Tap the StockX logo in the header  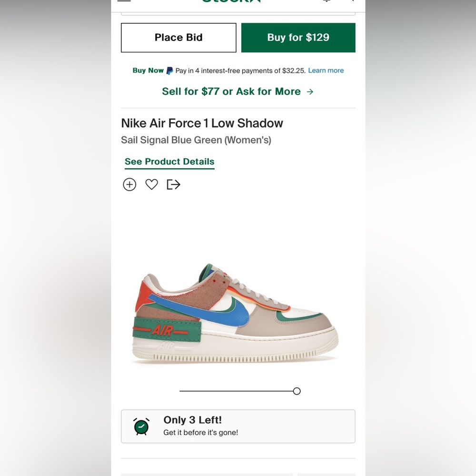(231, 1)
